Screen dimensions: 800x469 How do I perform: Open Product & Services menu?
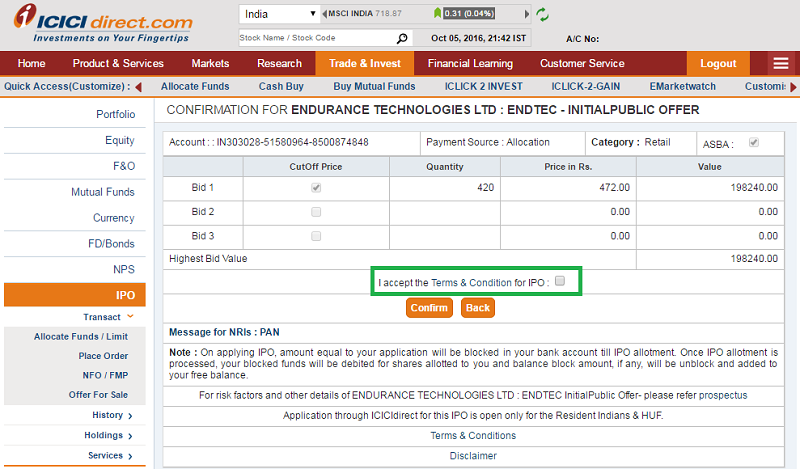(118, 63)
